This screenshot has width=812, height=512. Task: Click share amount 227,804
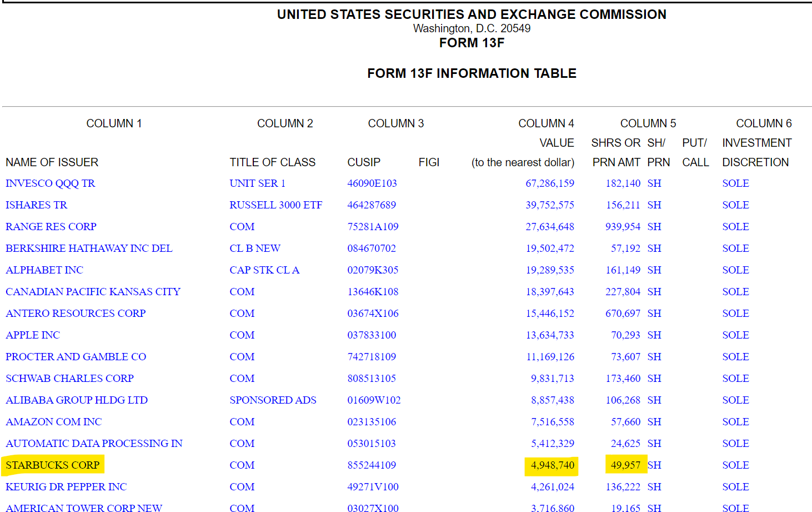tap(623, 292)
